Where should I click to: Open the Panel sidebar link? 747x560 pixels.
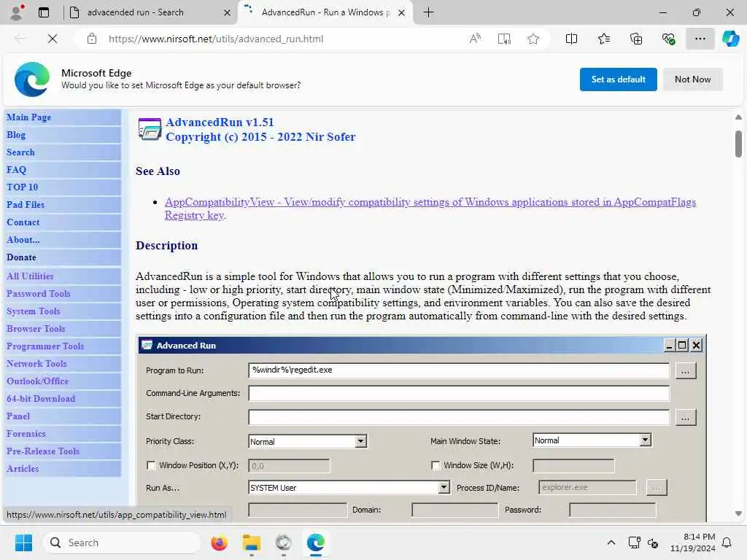[18, 416]
